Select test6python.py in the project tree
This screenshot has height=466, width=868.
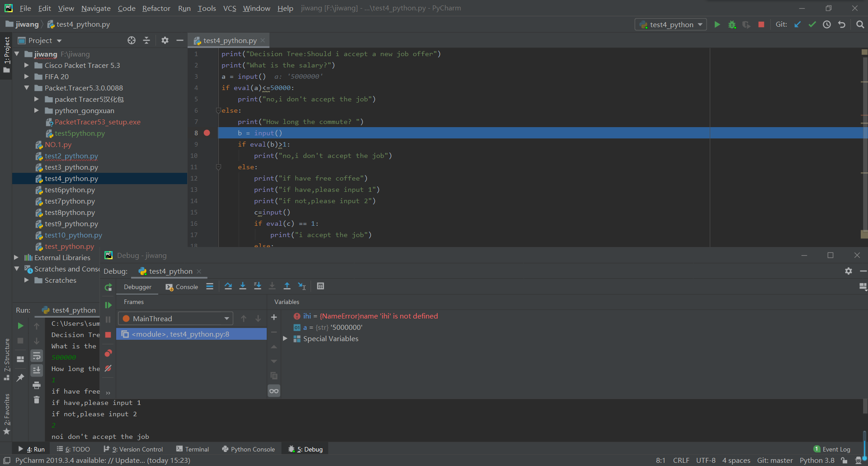click(70, 190)
